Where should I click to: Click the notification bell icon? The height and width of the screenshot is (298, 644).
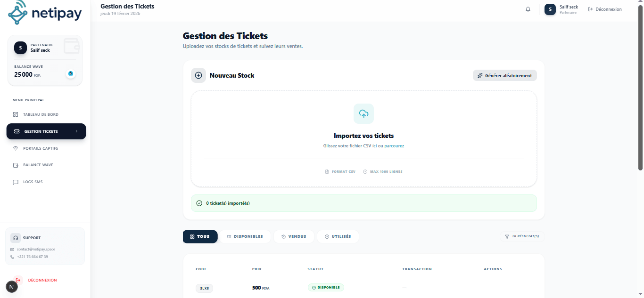pos(528,9)
